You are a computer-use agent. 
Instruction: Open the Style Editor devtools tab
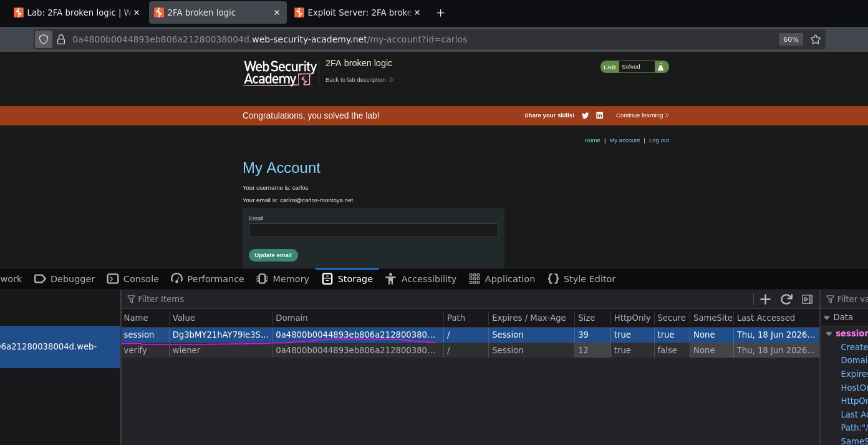tap(582, 279)
